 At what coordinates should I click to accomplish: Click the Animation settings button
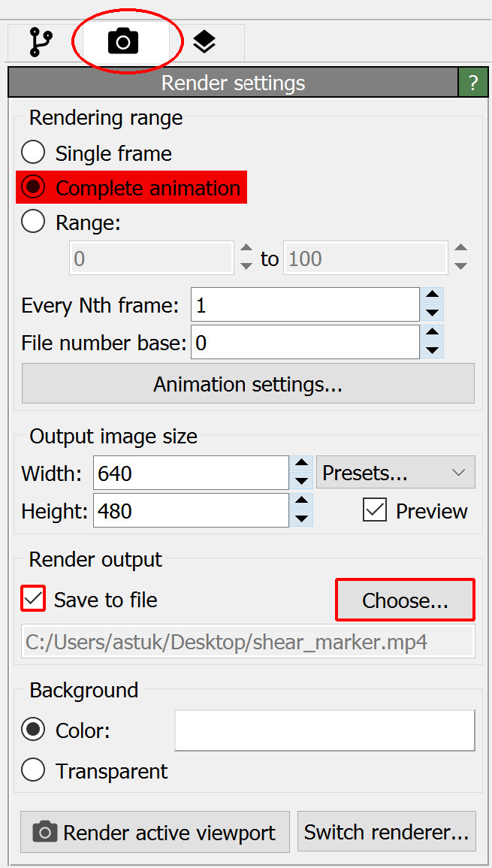click(248, 384)
